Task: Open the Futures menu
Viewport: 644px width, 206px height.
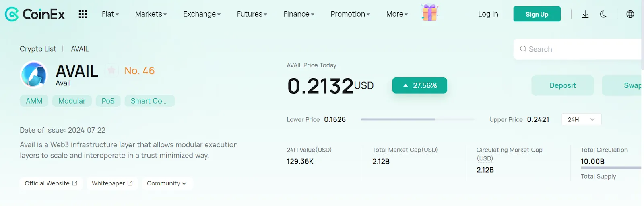Action: (x=252, y=14)
